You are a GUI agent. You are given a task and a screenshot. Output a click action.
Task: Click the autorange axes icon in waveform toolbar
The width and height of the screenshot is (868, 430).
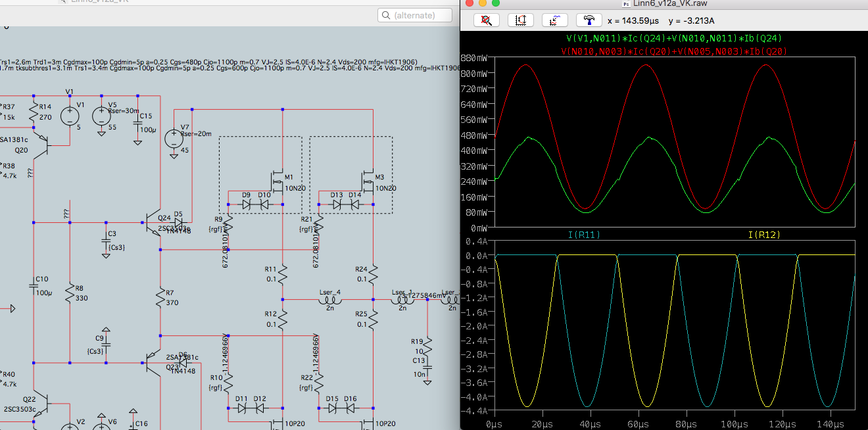point(521,20)
